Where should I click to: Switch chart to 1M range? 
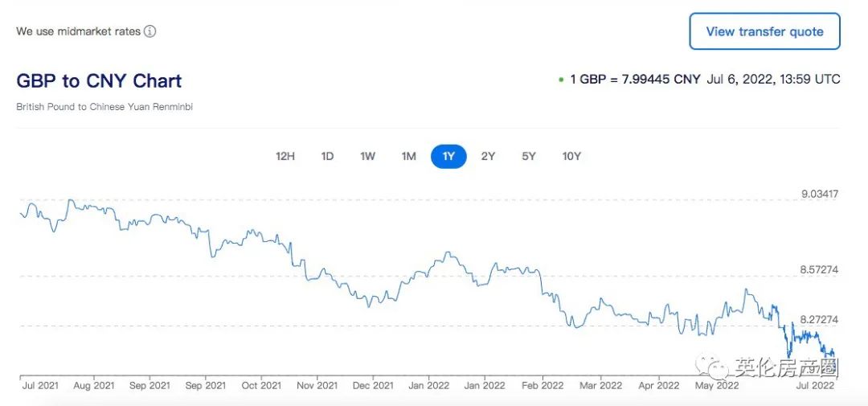click(x=408, y=156)
